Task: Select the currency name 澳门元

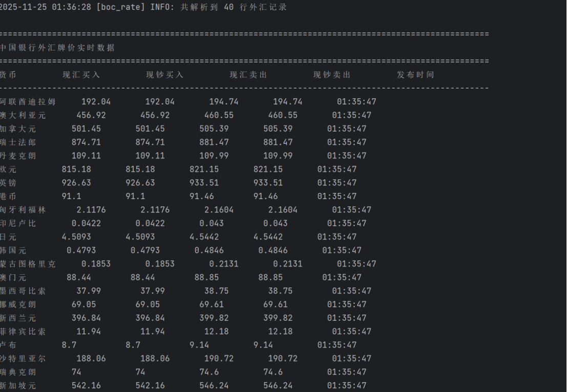Action: [13, 277]
